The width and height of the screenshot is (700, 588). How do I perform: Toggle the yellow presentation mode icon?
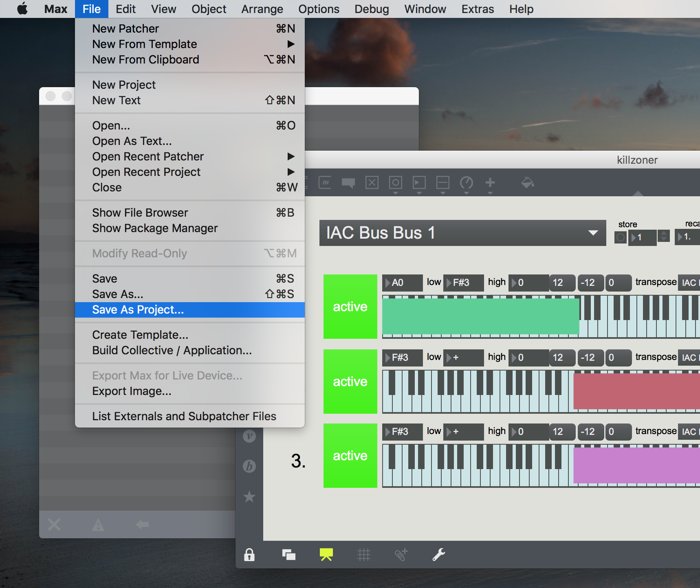(326, 555)
